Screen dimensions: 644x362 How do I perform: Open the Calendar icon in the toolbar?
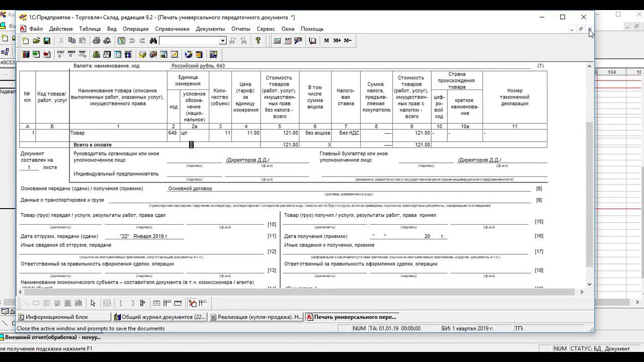[x=287, y=41]
